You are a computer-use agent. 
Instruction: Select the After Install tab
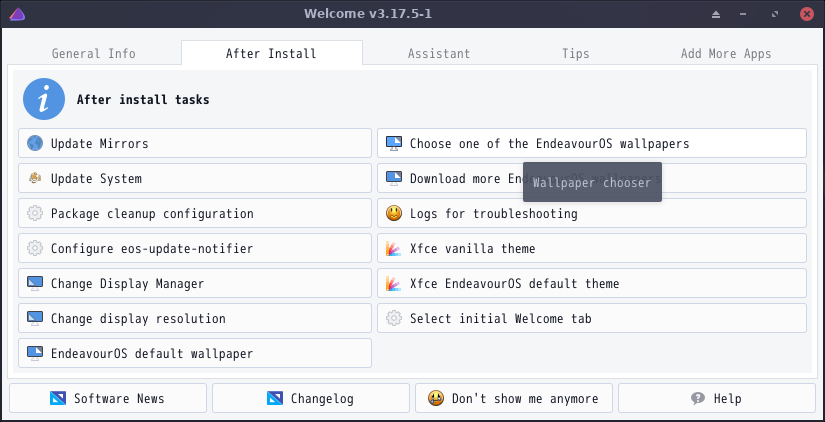click(x=271, y=53)
